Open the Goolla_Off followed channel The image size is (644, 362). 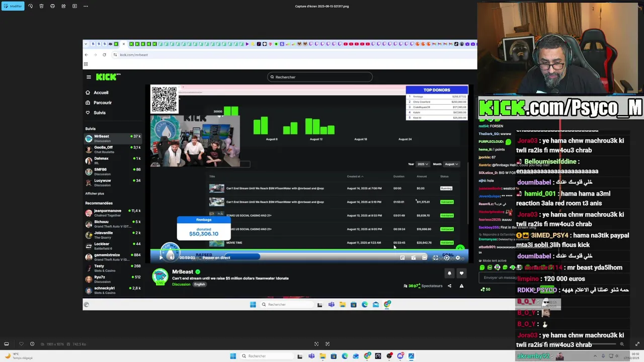113,149
